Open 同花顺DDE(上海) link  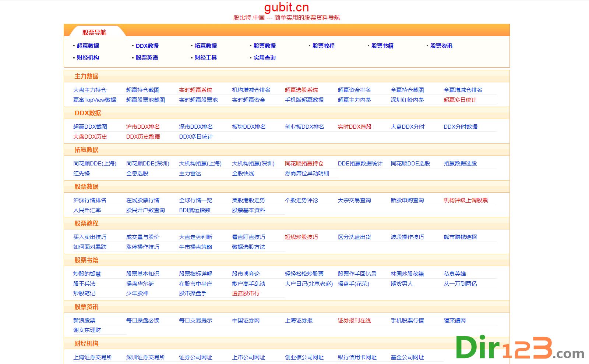click(x=95, y=164)
